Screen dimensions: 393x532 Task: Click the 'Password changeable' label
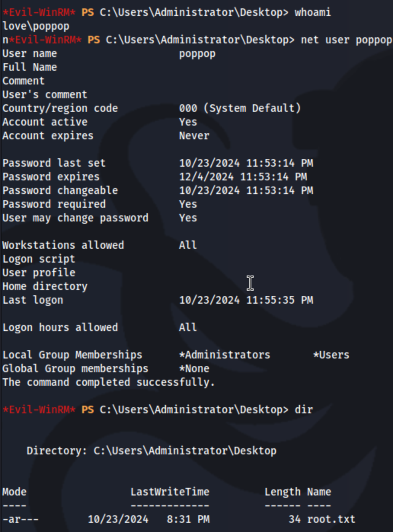tap(60, 190)
